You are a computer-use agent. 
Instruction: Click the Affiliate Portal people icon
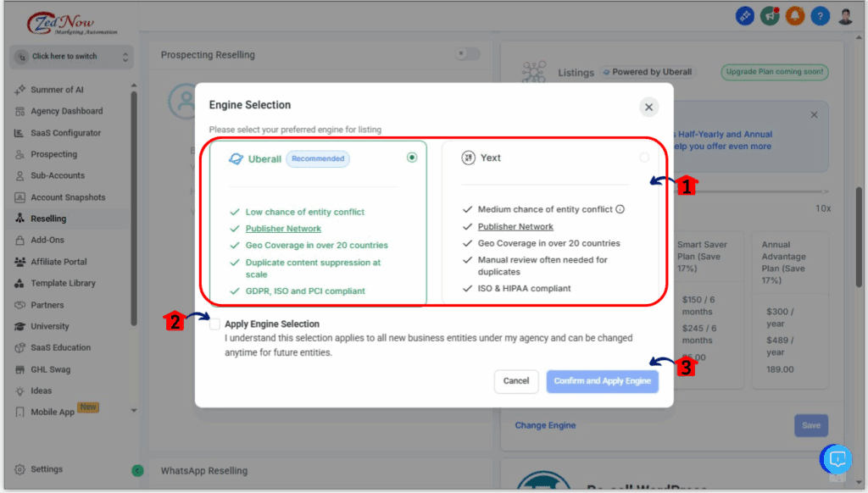point(20,262)
